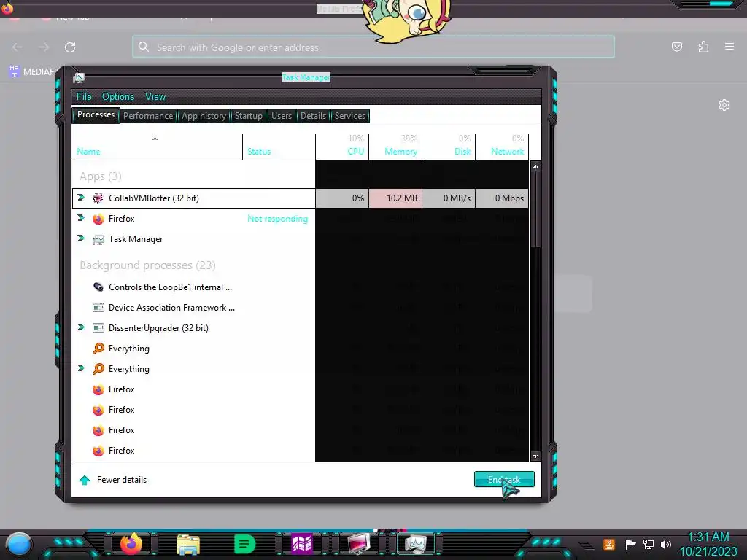Viewport: 747px width, 560px height.
Task: Expand the CollabVMBotter process group
Action: (x=81, y=198)
